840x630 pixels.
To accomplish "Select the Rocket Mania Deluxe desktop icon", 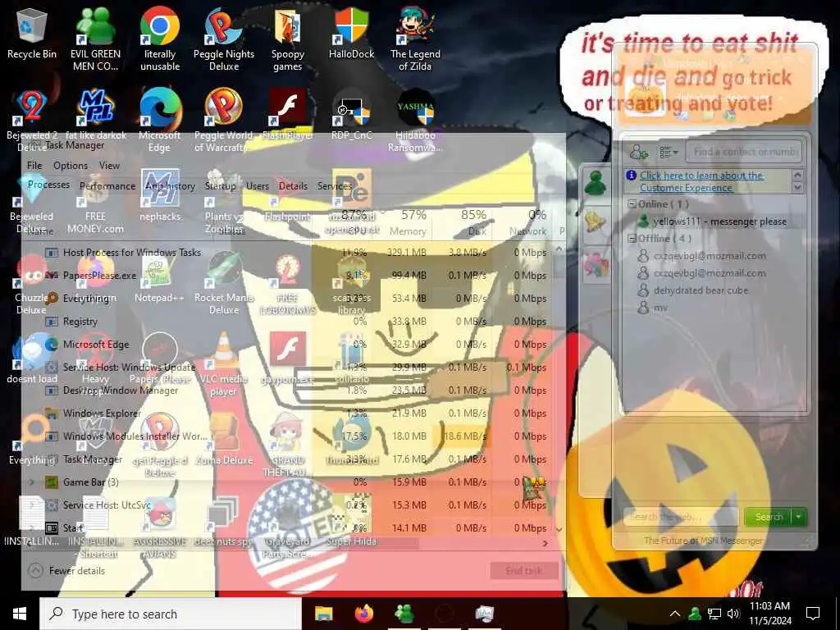I will point(224,283).
